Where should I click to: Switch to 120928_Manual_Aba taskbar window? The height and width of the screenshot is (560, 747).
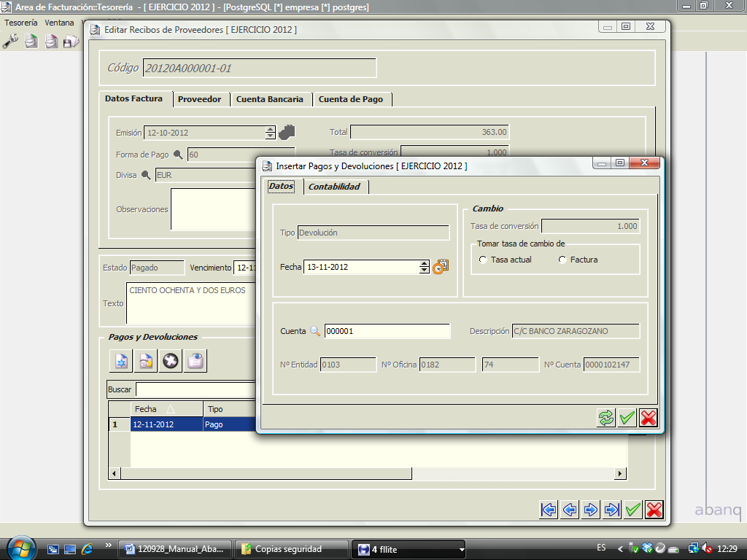[174, 549]
